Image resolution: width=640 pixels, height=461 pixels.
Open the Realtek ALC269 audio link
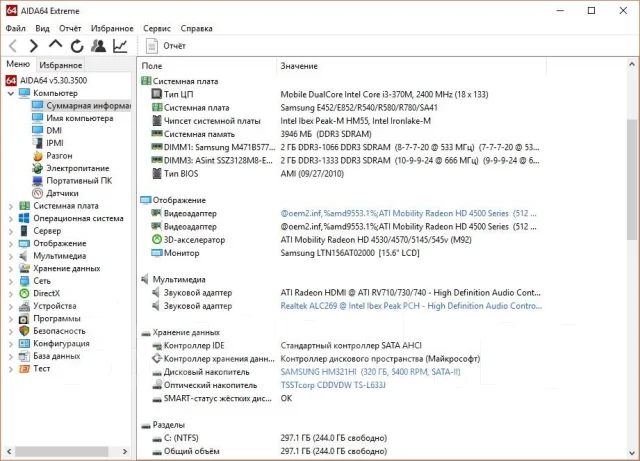coord(411,306)
